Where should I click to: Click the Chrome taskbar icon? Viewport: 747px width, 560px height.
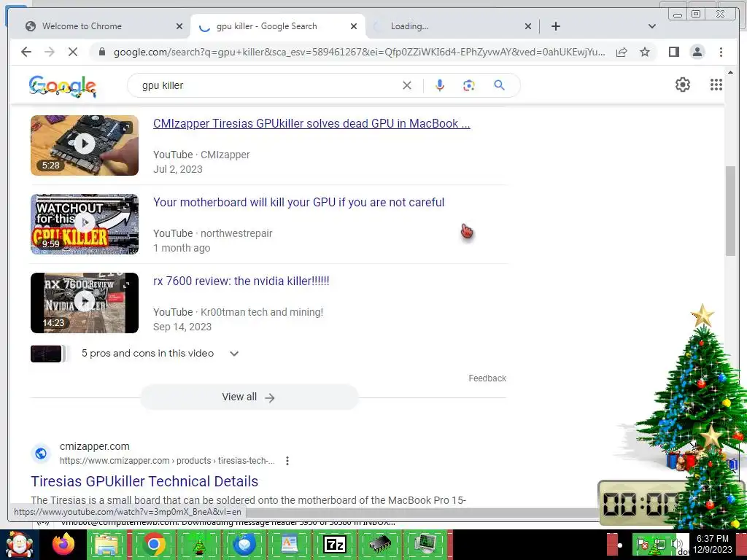(x=153, y=544)
